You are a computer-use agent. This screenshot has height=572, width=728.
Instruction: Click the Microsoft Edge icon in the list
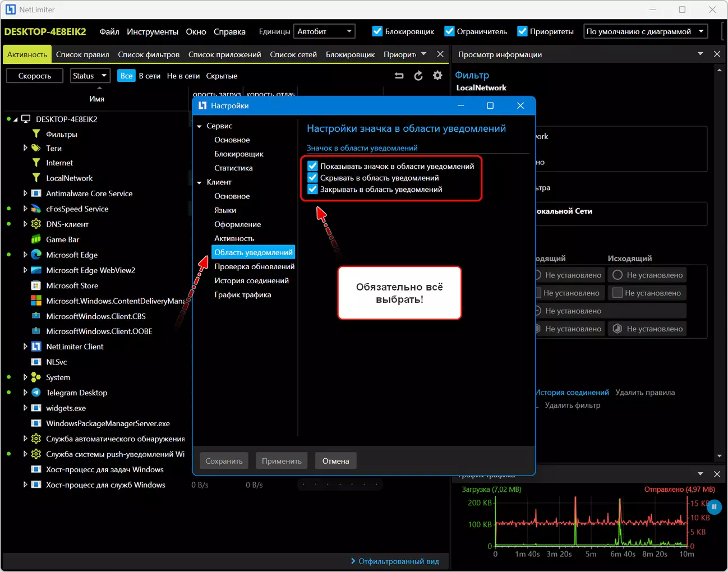click(36, 255)
